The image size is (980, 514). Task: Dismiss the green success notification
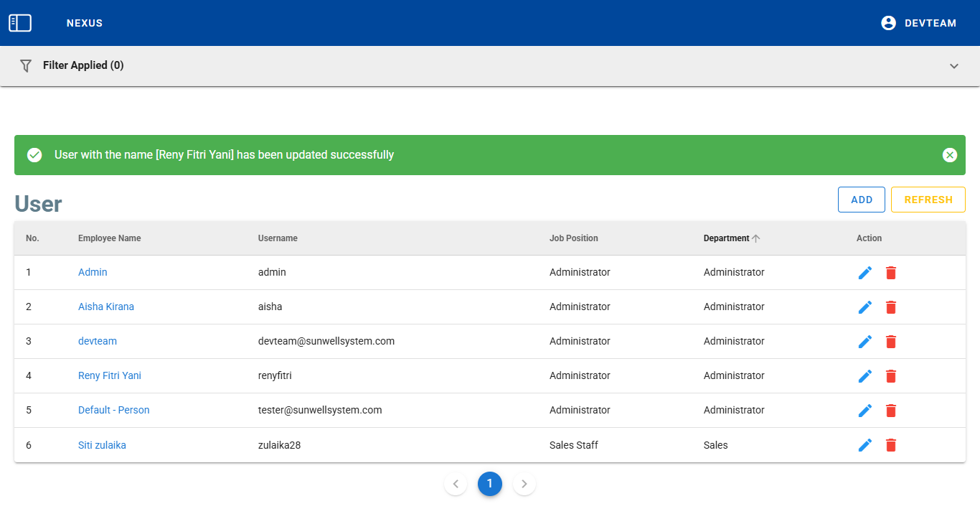[x=950, y=155]
